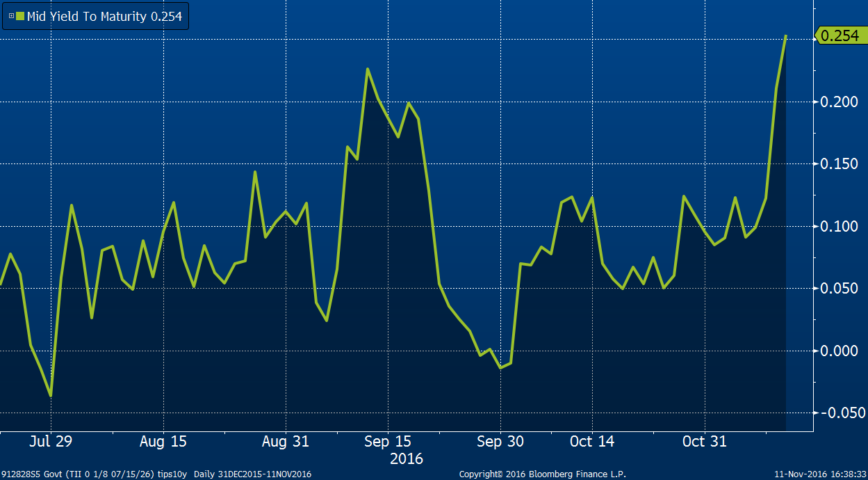Viewport: 868px width, 480px height.
Task: Select the Mid Yield To Maturity 0.254 legend label
Action: [104, 17]
